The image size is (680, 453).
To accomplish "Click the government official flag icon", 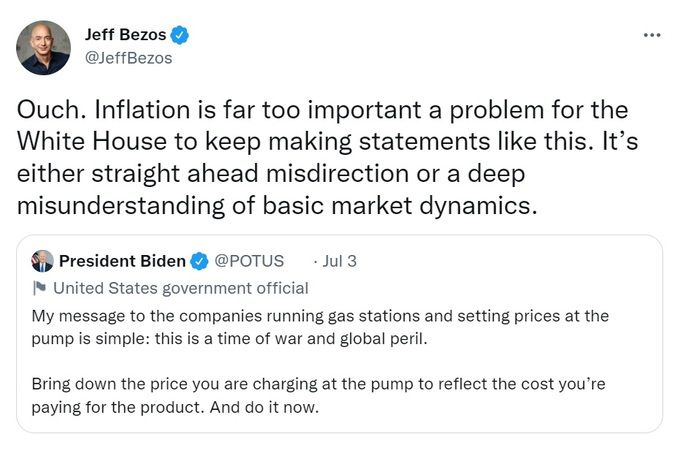I will click(x=39, y=288).
